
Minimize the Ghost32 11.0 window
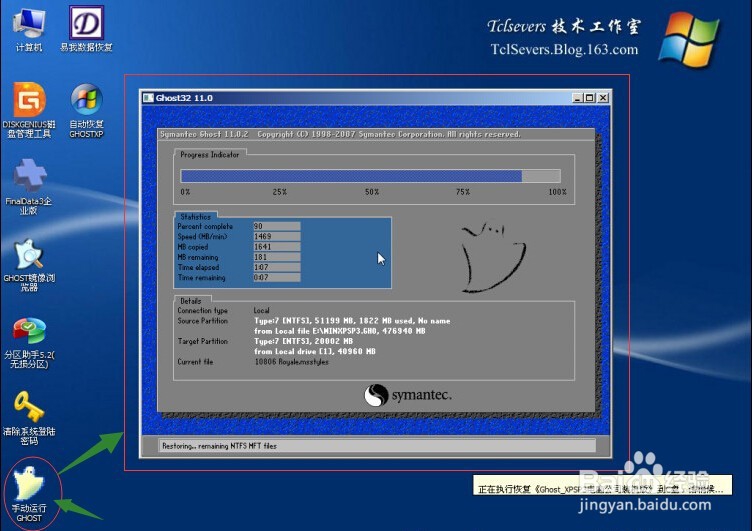(x=578, y=98)
